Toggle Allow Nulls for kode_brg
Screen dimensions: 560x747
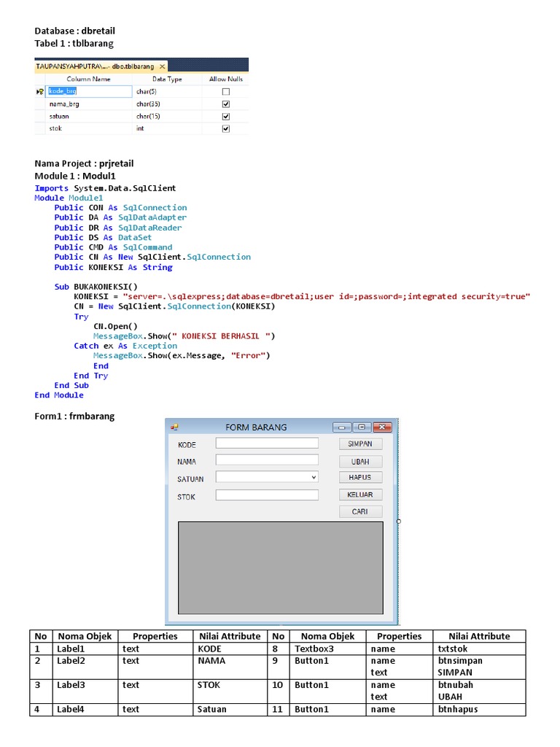[225, 92]
